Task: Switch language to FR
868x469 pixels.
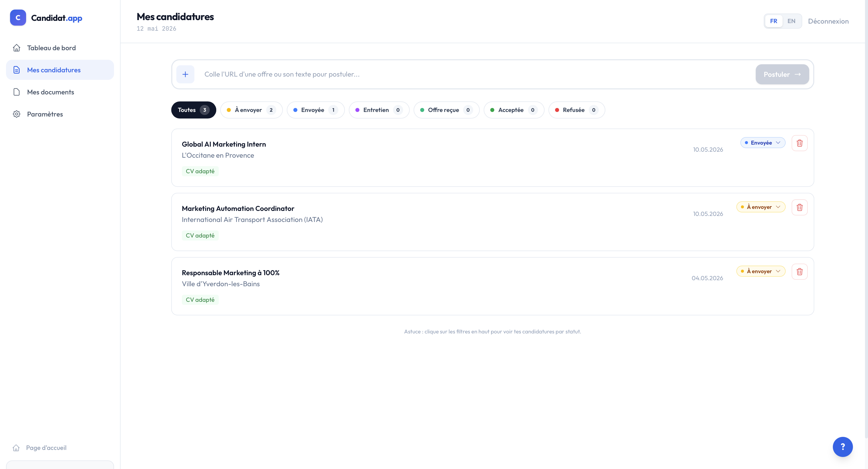Action: (773, 21)
